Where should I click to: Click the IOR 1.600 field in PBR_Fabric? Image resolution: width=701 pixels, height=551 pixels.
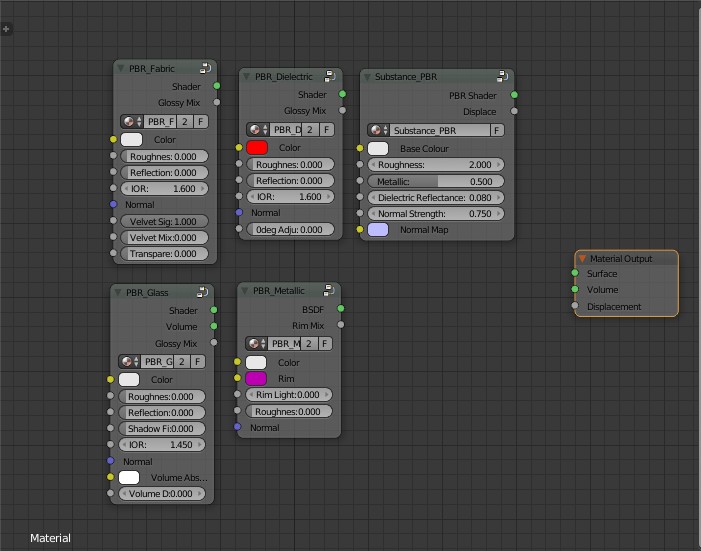point(165,189)
